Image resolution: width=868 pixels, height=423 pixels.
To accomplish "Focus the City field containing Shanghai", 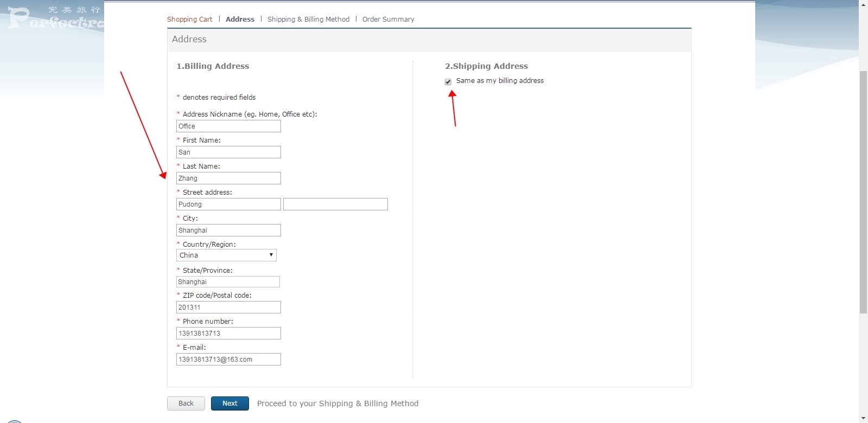I will 228,230.
